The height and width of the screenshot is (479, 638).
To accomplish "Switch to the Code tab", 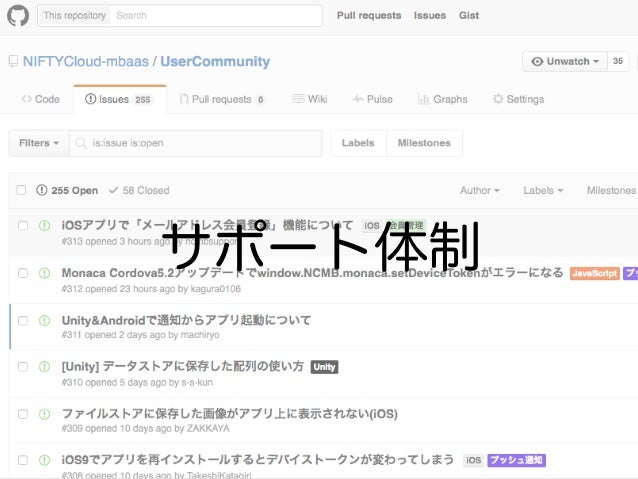I will pyautogui.click(x=41, y=99).
